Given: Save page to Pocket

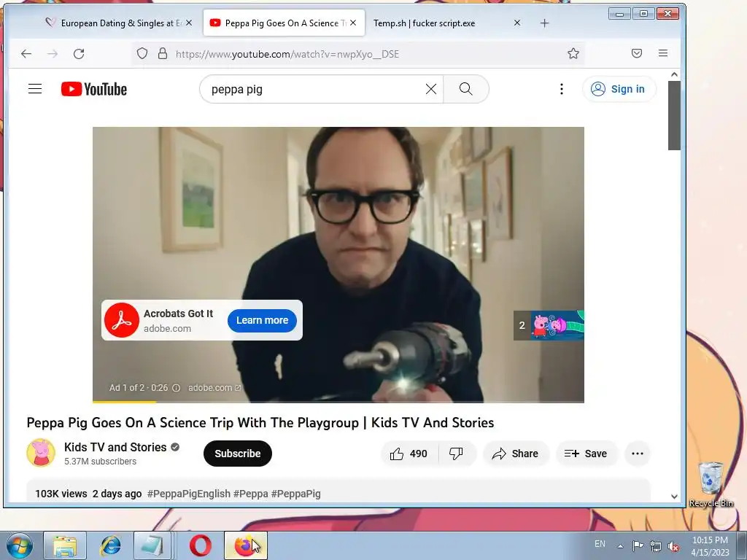Looking at the screenshot, I should point(636,53).
